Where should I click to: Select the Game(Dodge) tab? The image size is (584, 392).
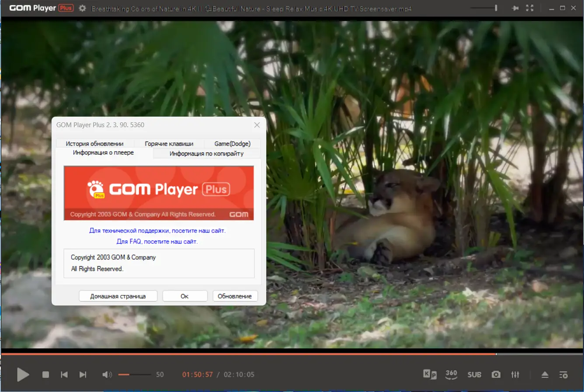(233, 143)
